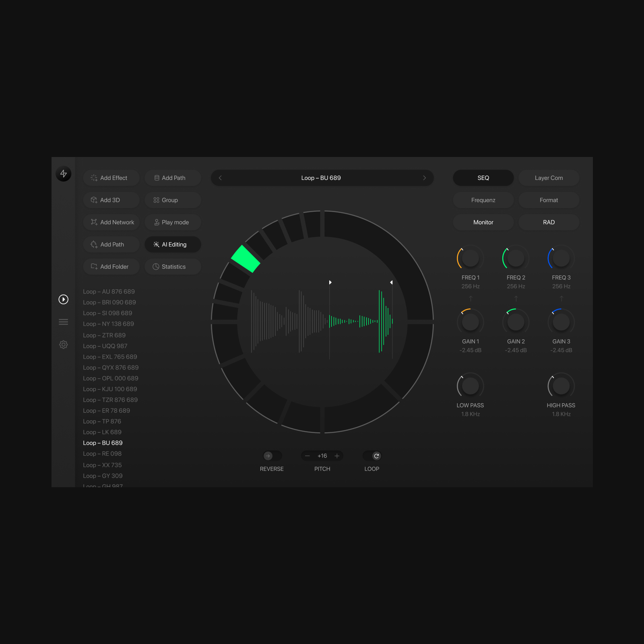Open sidebar settings gear
Viewport: 644px width, 644px height.
click(x=63, y=345)
